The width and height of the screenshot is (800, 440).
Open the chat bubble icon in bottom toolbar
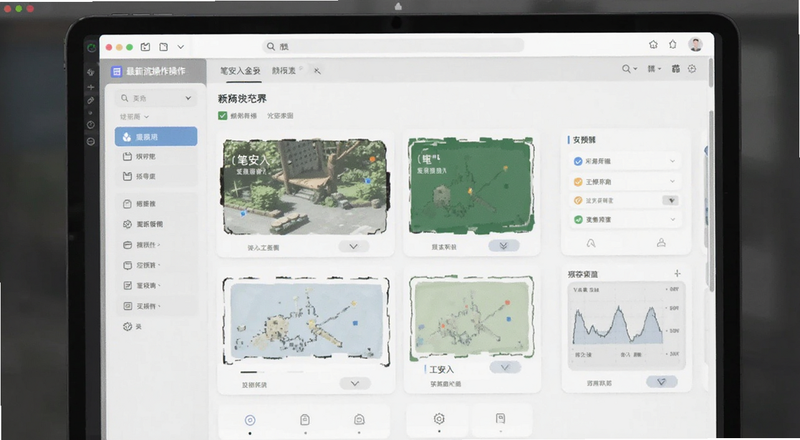(359, 420)
